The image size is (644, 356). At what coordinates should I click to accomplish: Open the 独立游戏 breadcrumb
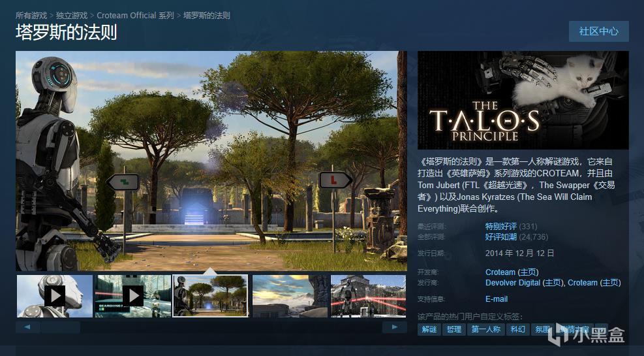(x=72, y=16)
